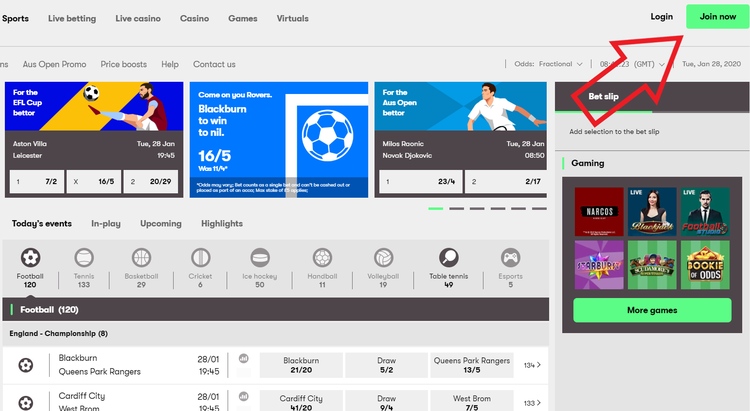Switch to the In-play tab

[x=106, y=223]
